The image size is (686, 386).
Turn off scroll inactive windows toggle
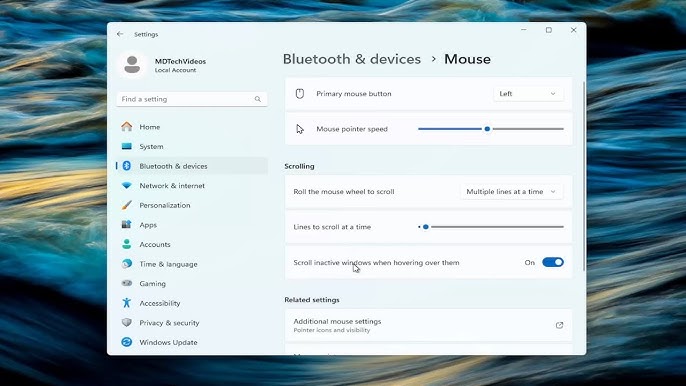click(x=553, y=262)
